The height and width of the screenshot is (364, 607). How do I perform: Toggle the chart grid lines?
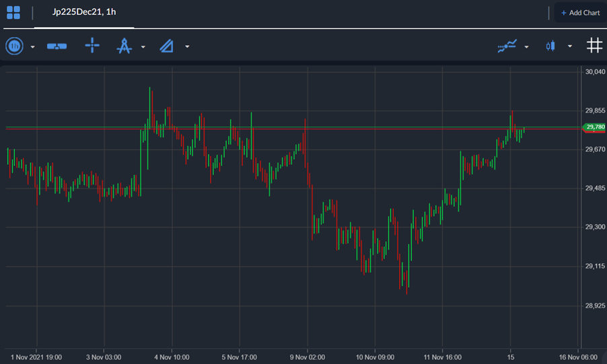pyautogui.click(x=595, y=45)
